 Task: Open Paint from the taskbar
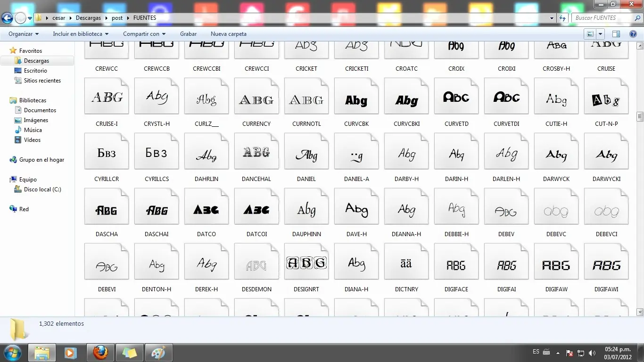point(158,353)
